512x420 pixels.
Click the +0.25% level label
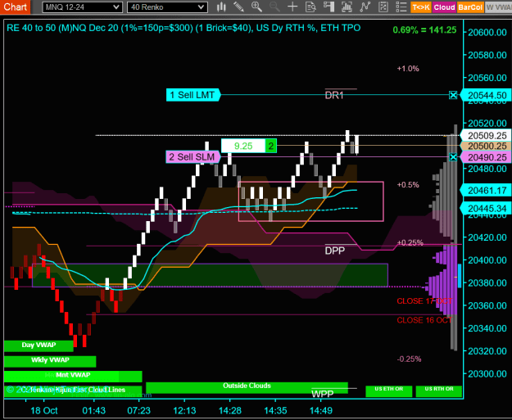pos(410,242)
